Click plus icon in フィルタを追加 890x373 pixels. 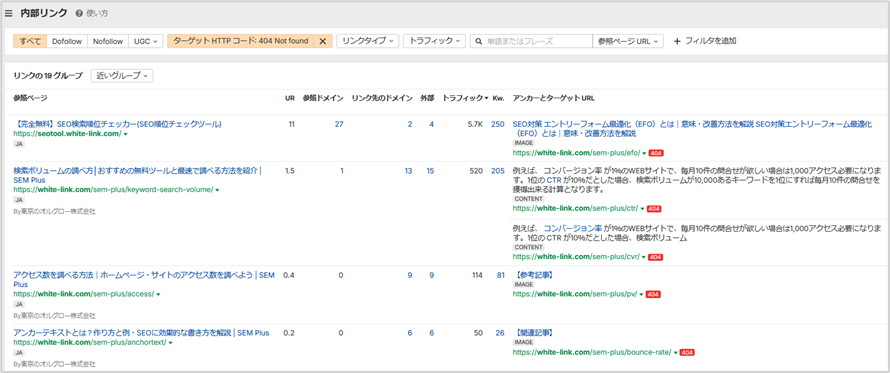677,41
